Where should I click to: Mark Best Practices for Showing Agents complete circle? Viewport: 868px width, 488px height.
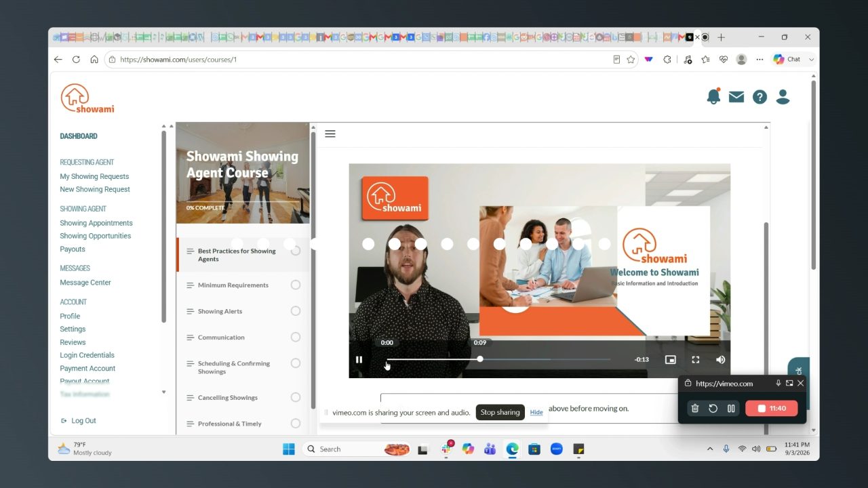[296, 251]
